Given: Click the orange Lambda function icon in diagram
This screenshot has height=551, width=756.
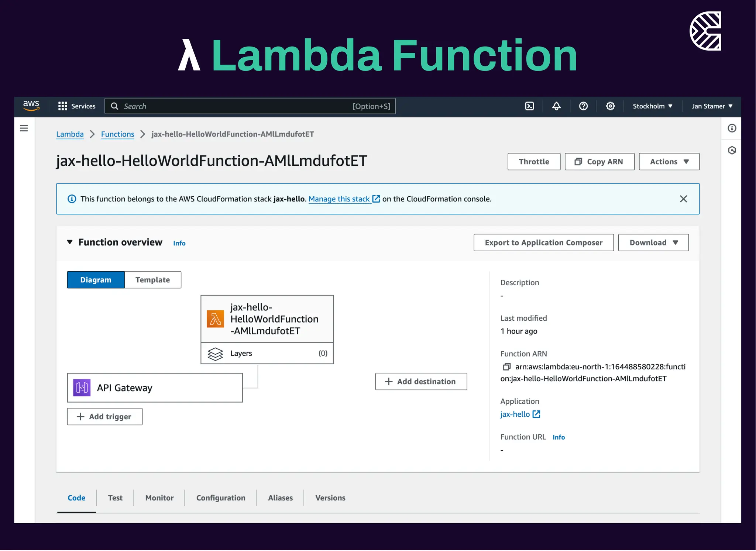Looking at the screenshot, I should coord(215,319).
